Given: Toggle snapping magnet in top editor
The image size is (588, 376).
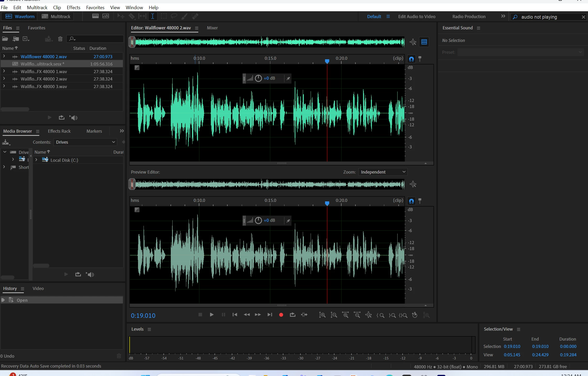Looking at the screenshot, I should tap(411, 59).
